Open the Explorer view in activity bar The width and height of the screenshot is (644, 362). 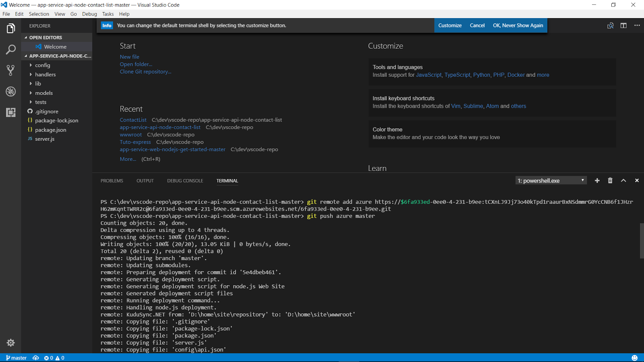tap(11, 29)
